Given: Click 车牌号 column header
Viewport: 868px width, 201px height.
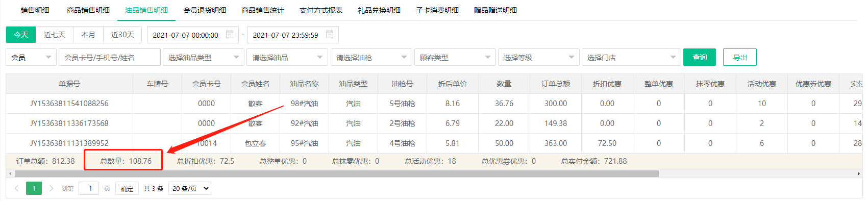Looking at the screenshot, I should [x=157, y=84].
